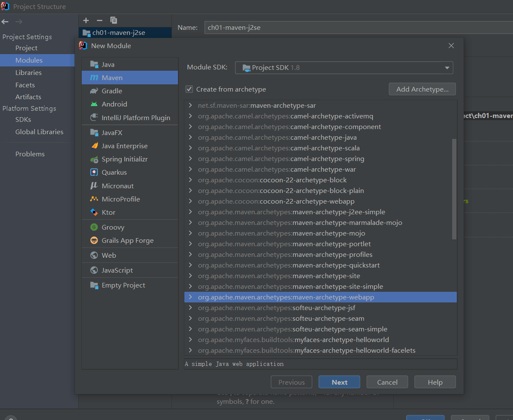Click the IntelliJ Platform Plugin icon
513x420 pixels.
click(94, 118)
